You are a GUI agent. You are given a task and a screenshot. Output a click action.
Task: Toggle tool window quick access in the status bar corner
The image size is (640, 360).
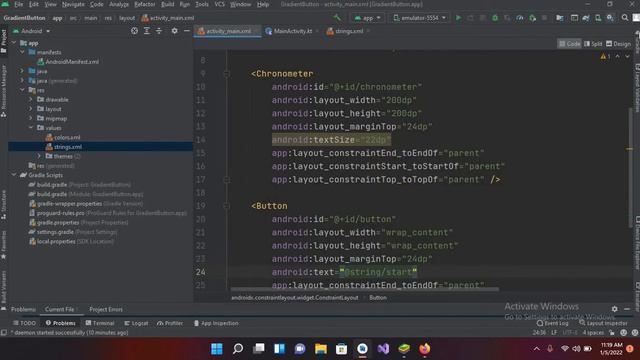pos(4,333)
